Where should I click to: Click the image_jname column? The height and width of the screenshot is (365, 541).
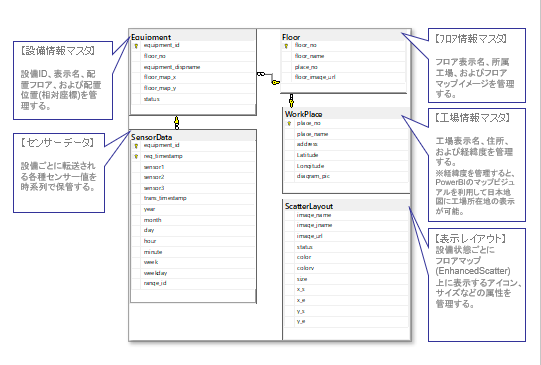[314, 225]
